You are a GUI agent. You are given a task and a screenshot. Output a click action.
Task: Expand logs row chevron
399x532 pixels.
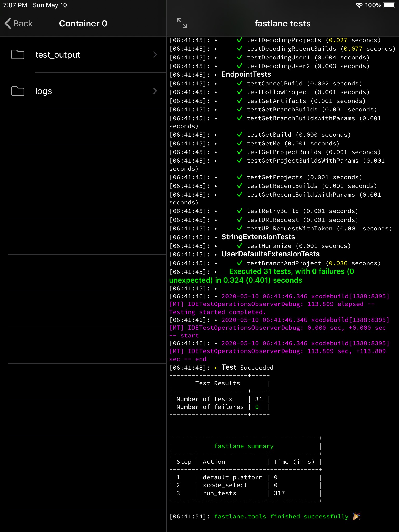click(x=155, y=91)
